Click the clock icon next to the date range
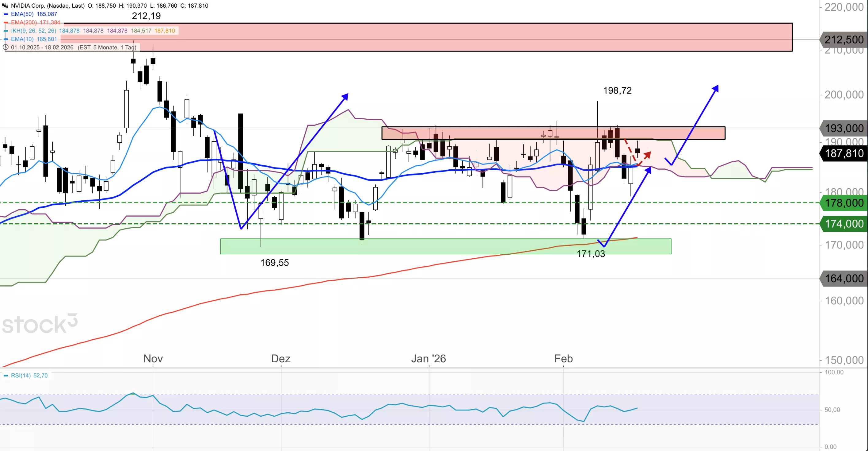 6,47
